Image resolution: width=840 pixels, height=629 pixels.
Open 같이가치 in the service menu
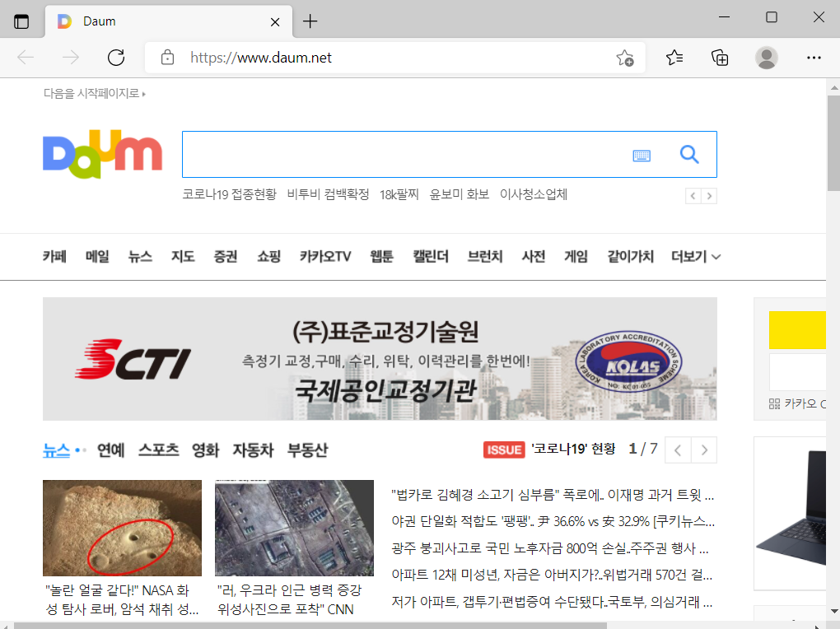631,257
